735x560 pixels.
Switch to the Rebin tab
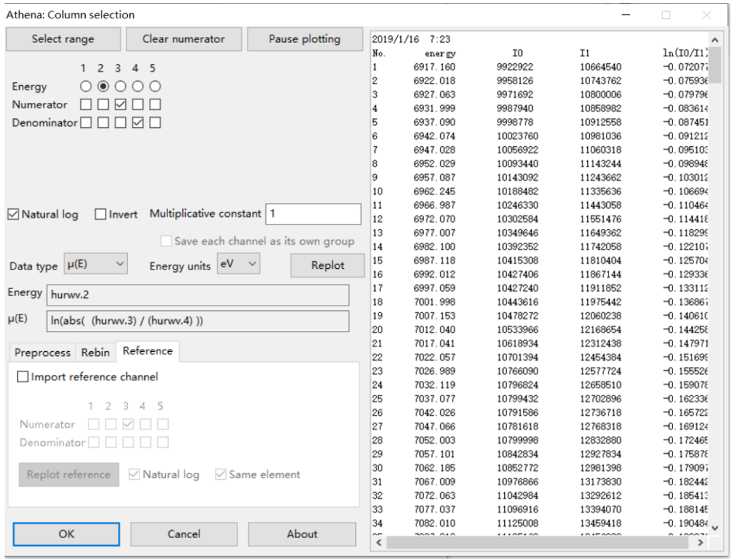(x=95, y=352)
